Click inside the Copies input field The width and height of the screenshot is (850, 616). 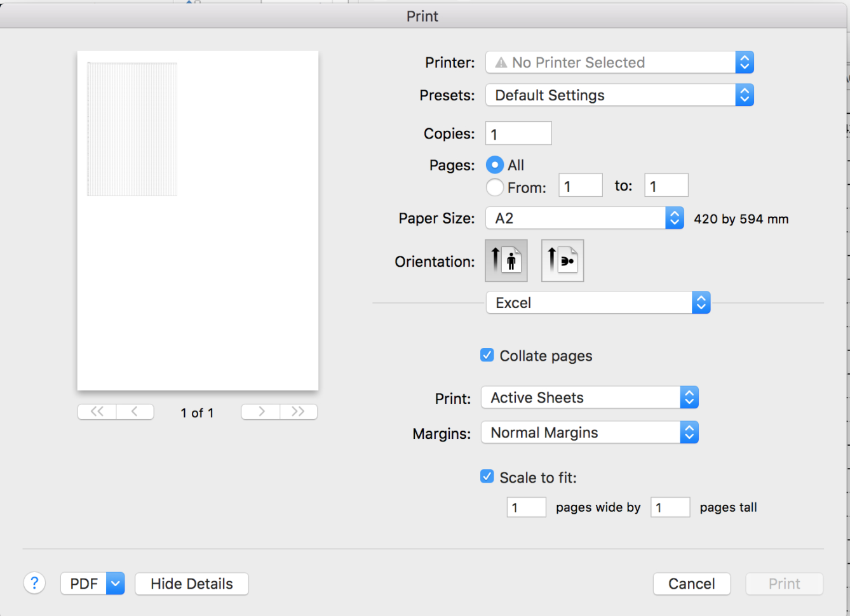click(x=518, y=133)
